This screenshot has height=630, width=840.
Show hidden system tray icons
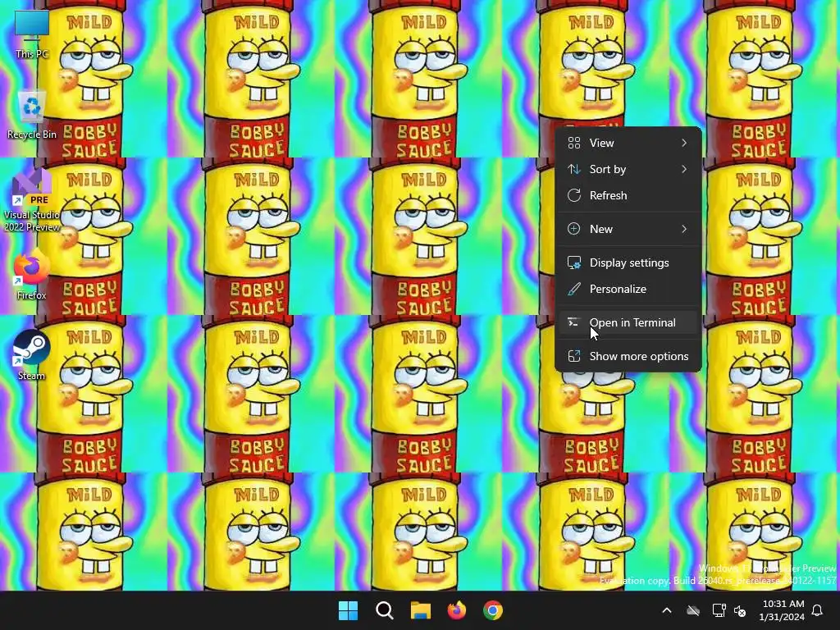(667, 610)
